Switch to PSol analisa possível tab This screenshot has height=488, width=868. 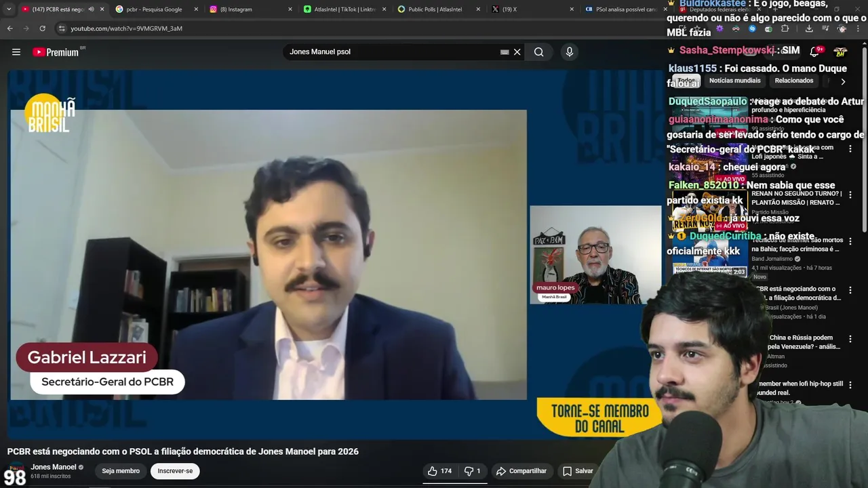coord(625,9)
